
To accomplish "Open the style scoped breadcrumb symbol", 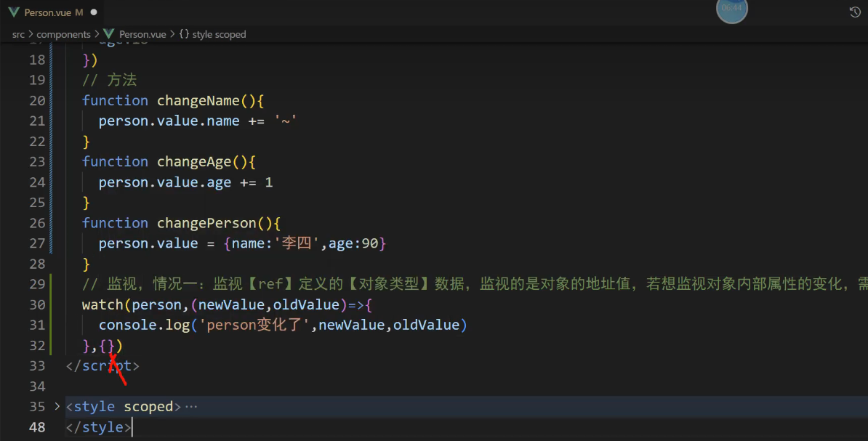I will (219, 34).
